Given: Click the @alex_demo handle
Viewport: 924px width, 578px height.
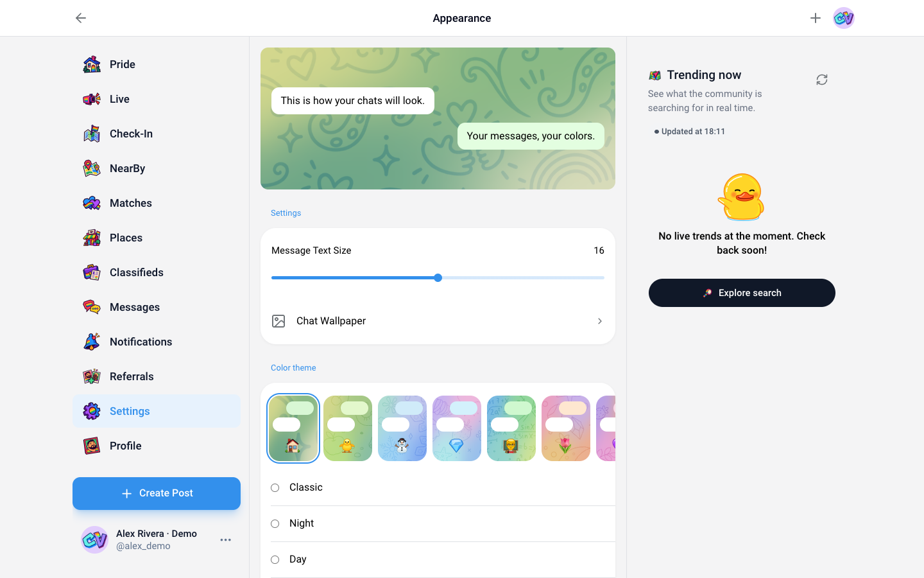Looking at the screenshot, I should click(x=143, y=546).
